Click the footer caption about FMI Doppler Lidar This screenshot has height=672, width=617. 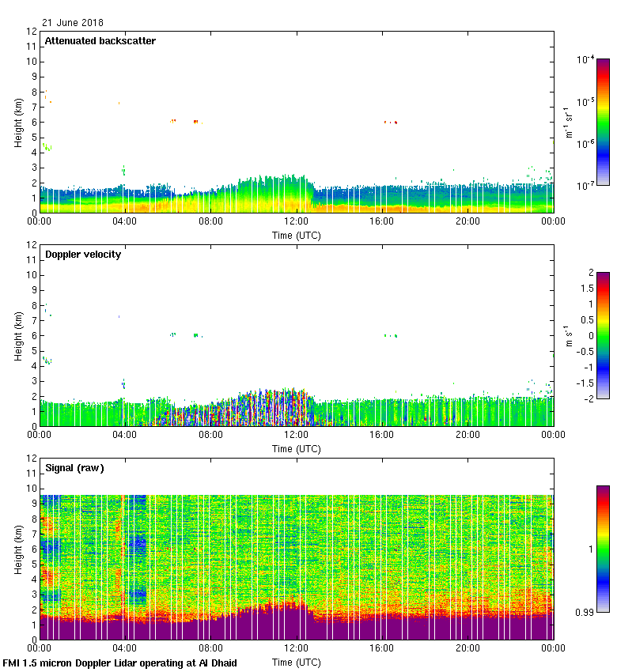(x=120, y=663)
